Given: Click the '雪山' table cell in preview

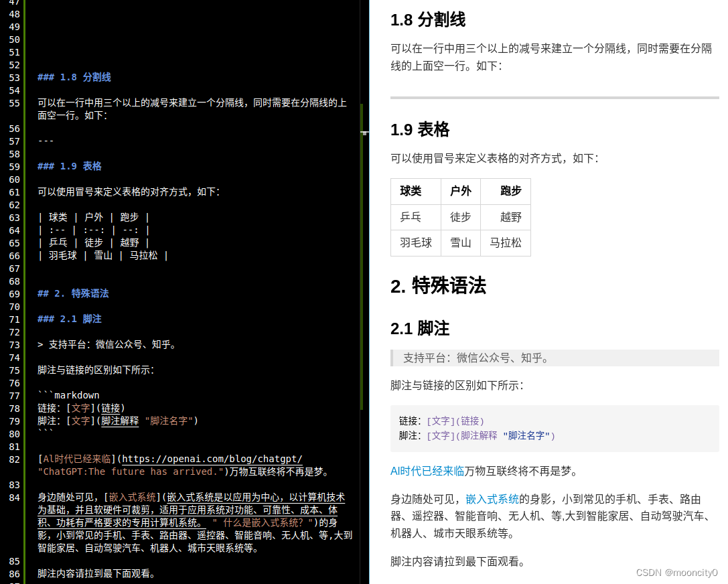Looking at the screenshot, I should coord(461,243).
